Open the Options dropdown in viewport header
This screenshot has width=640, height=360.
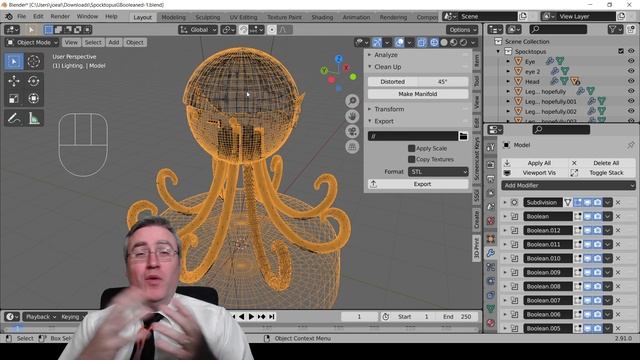coord(462,30)
